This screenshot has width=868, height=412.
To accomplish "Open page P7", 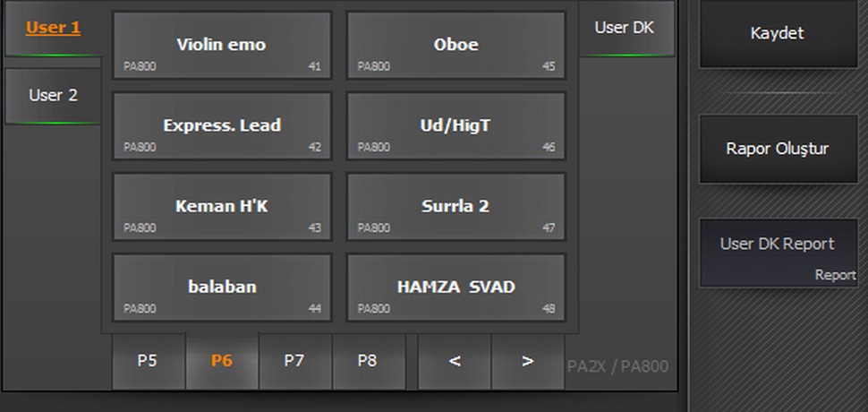I will [294, 361].
